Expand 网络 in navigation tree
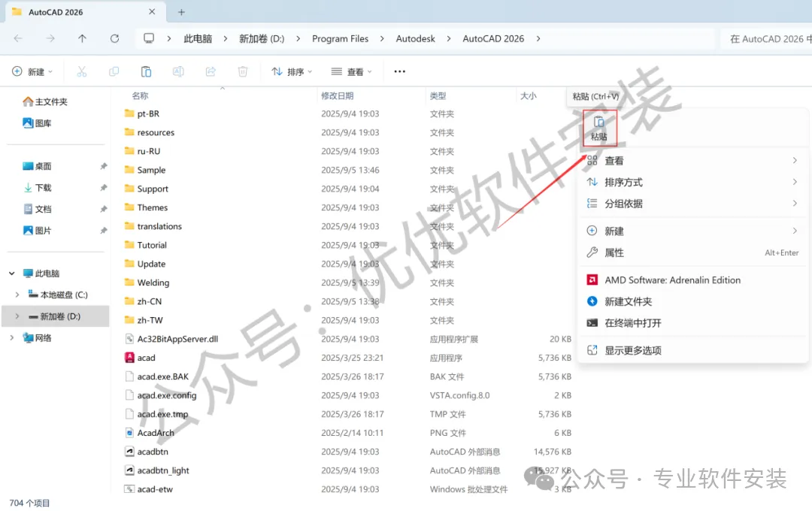This screenshot has width=812, height=511. [12, 337]
